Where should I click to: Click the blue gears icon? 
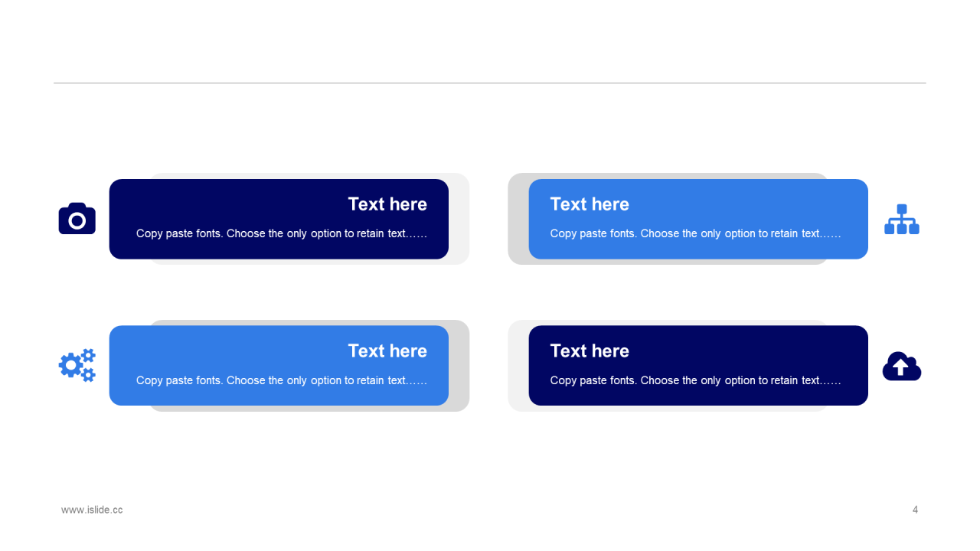pyautogui.click(x=77, y=365)
